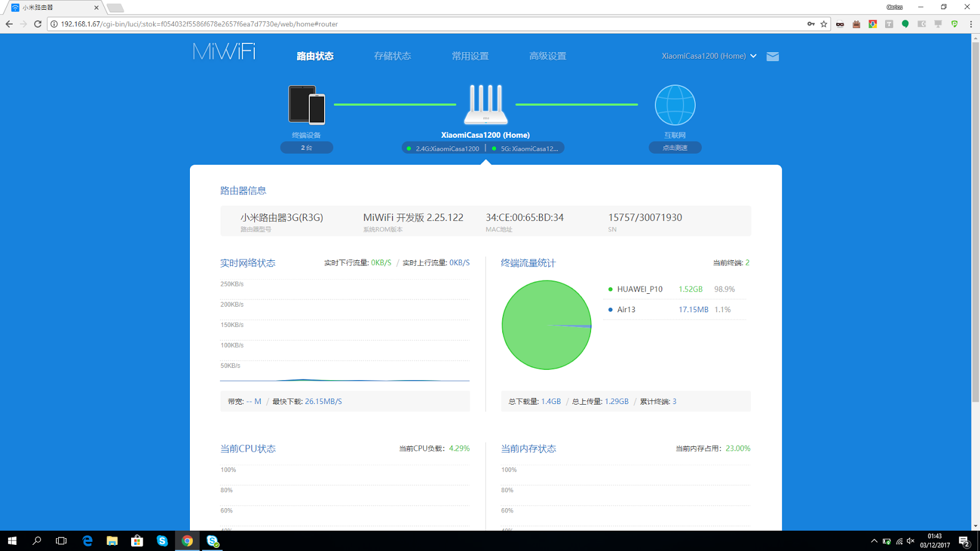Image resolution: width=980 pixels, height=551 pixels.
Task: Click the green pie chart
Action: click(546, 325)
